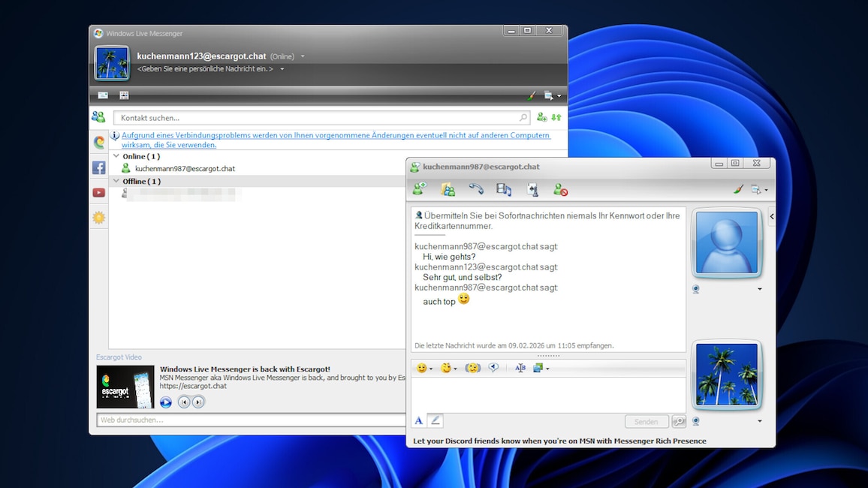The width and height of the screenshot is (868, 488).
Task: Click the smiley emoticon after 'auch top'
Action: click(x=464, y=299)
